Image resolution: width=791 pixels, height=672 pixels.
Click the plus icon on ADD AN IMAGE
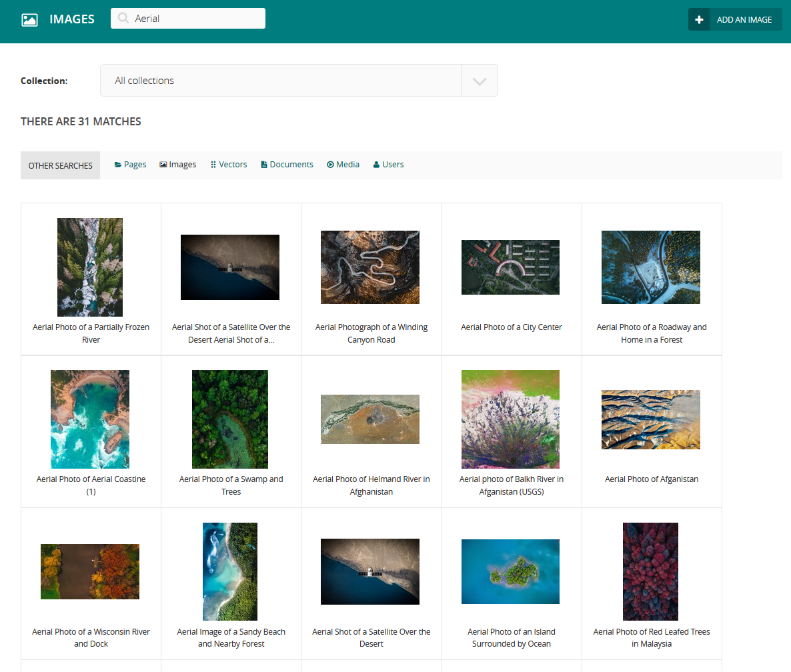tap(699, 19)
